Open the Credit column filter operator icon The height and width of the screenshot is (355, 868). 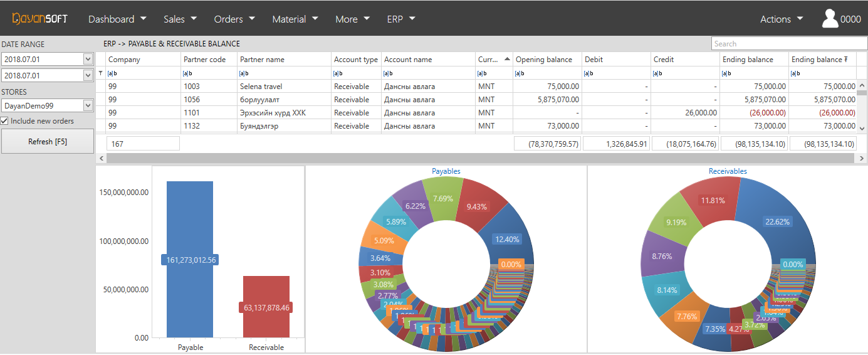tap(657, 73)
